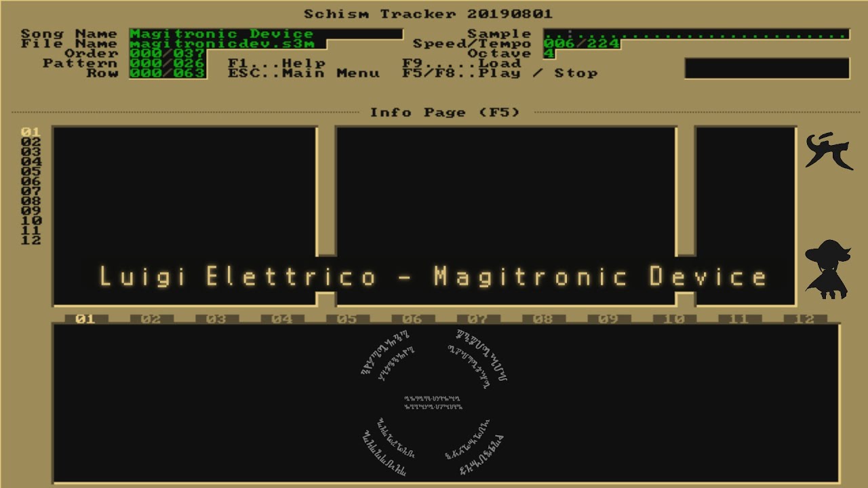Select channel 04 in the vertical channel list

click(x=31, y=161)
